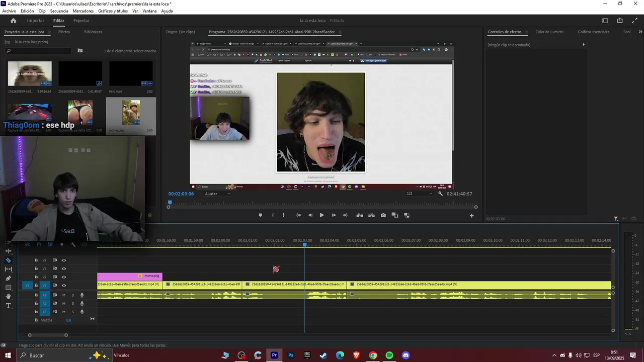Play the program monitor
The image size is (644, 362).
(x=322, y=215)
